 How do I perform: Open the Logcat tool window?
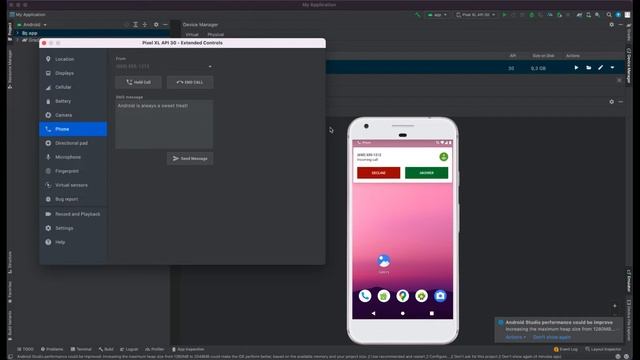click(129, 349)
